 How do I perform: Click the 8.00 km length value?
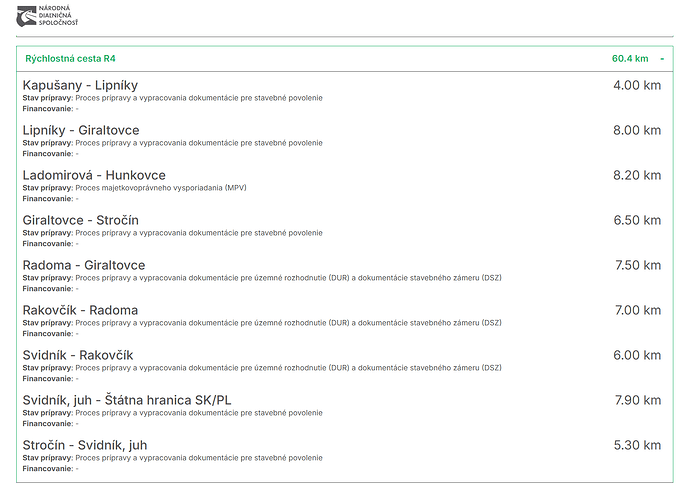637,130
